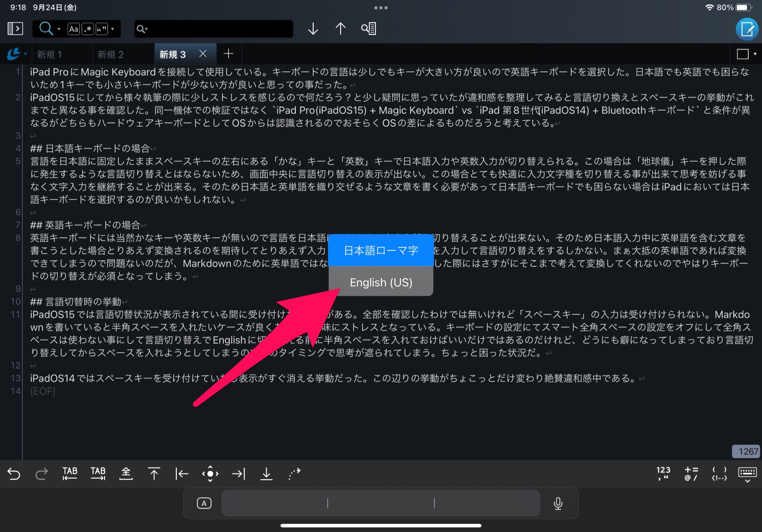
Task: Tap the select-all 全 icon
Action: tap(126, 473)
